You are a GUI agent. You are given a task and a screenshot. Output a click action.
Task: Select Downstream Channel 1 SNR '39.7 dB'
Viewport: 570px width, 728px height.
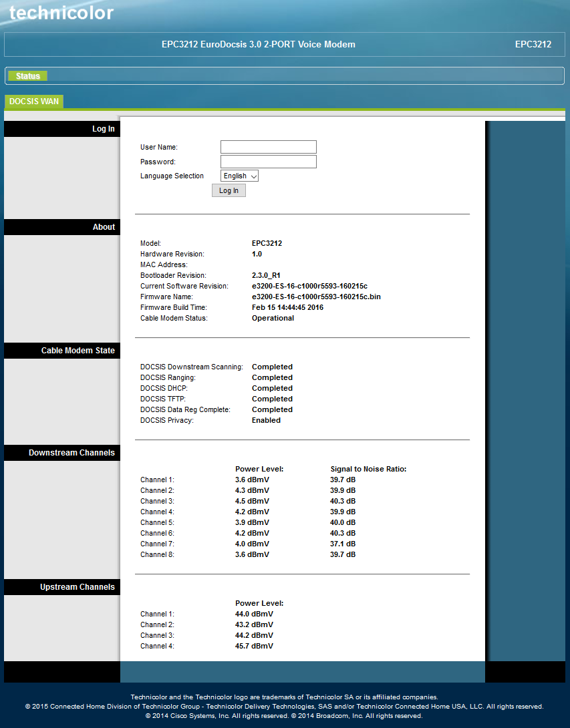(343, 480)
